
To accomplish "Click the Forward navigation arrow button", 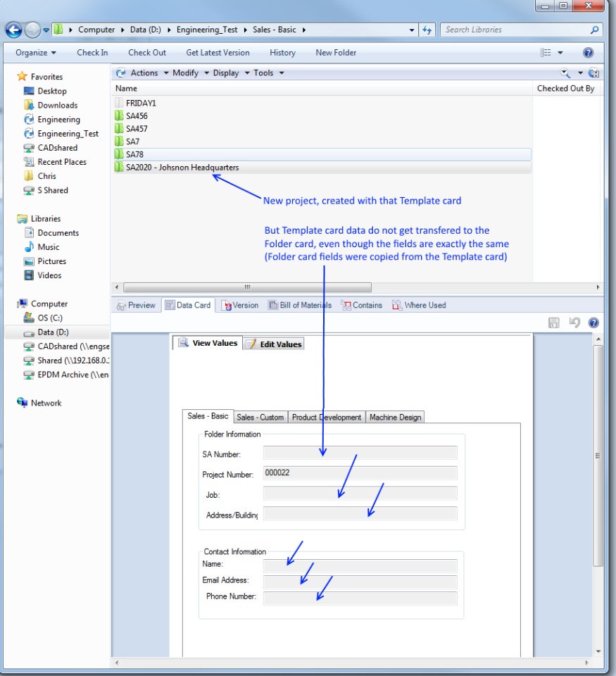I will [33, 30].
